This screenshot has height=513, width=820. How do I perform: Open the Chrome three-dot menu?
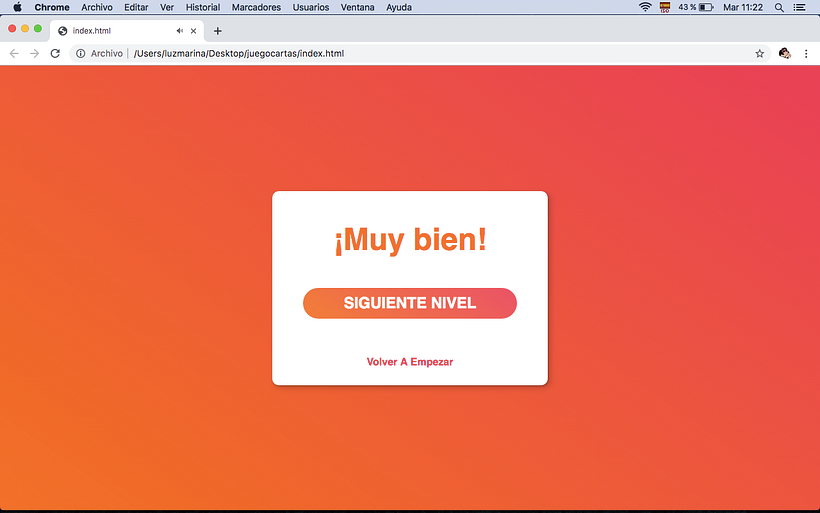point(806,53)
